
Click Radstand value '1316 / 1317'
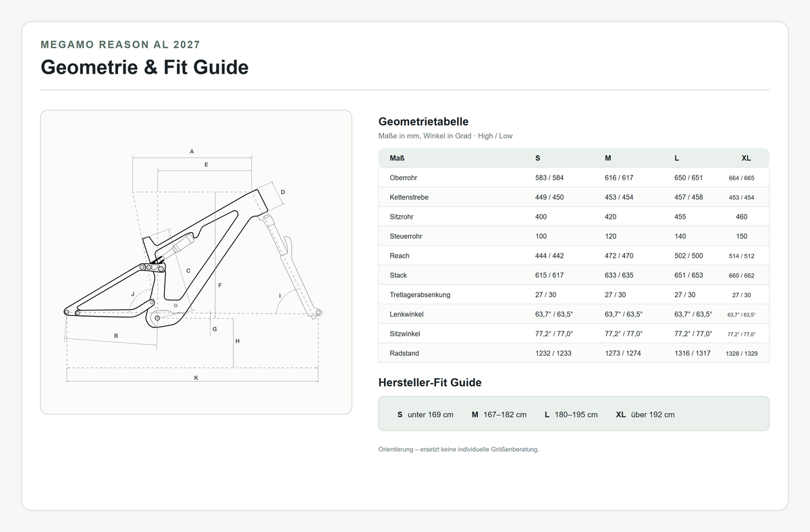[x=693, y=353]
